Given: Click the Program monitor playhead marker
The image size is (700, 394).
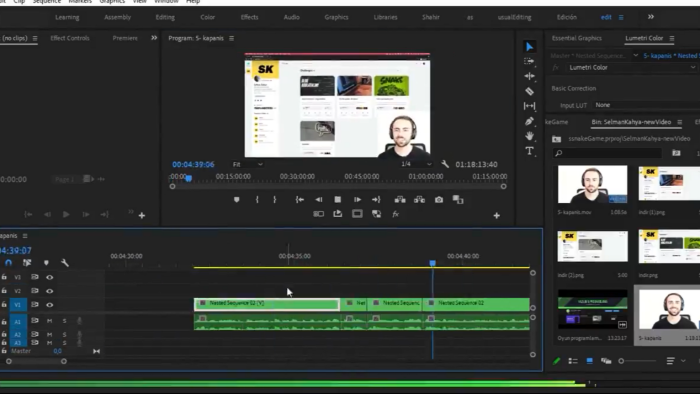Looking at the screenshot, I should (x=189, y=178).
